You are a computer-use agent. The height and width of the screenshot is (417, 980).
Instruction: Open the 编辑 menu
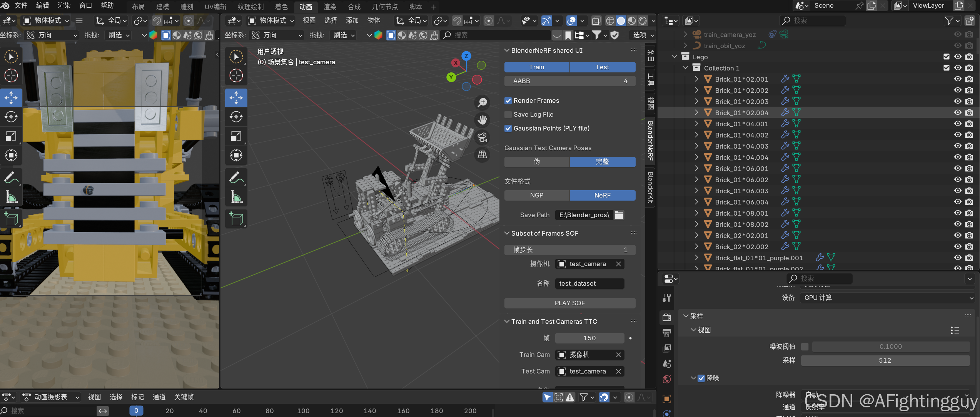point(42,5)
